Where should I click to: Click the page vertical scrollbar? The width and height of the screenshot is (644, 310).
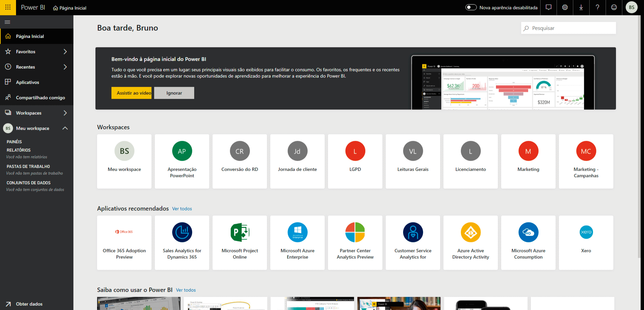coord(639,137)
